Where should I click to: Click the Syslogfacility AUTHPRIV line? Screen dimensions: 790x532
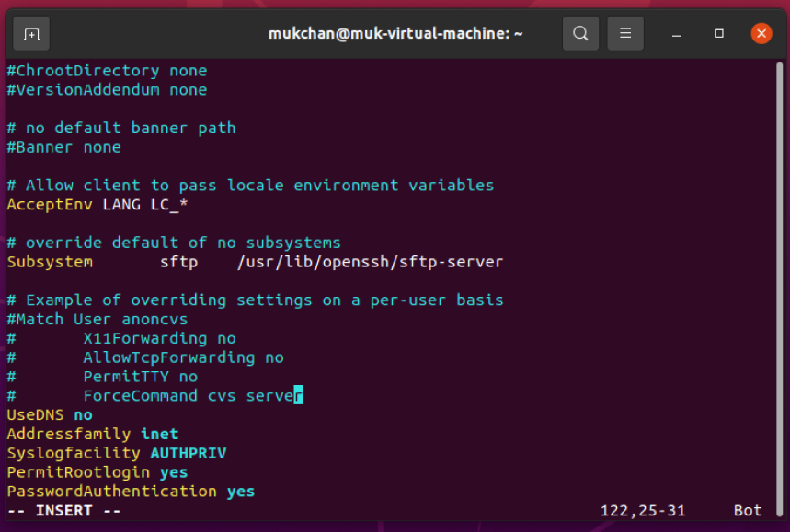(x=112, y=453)
